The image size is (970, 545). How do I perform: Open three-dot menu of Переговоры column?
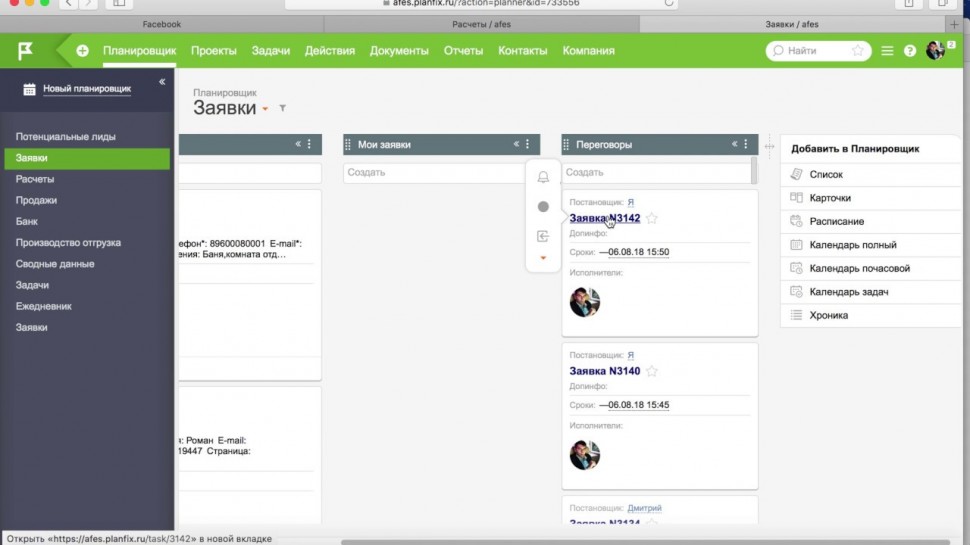pos(747,145)
